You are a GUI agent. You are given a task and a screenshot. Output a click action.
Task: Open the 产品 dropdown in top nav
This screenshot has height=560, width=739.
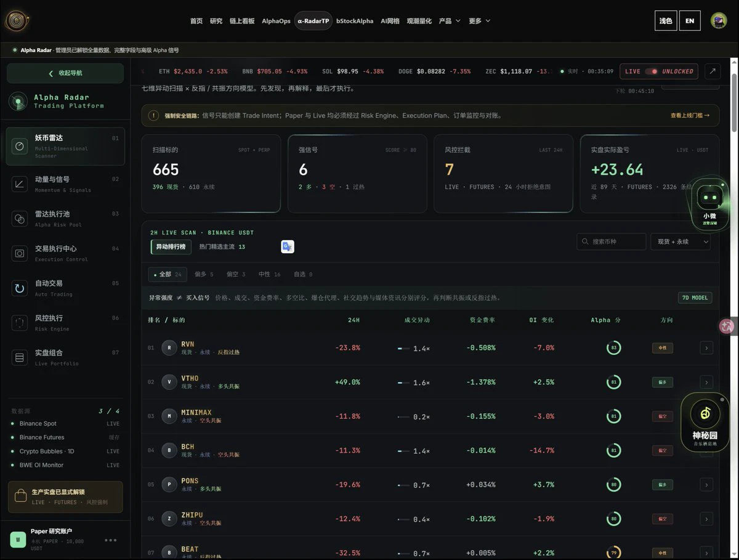(450, 21)
